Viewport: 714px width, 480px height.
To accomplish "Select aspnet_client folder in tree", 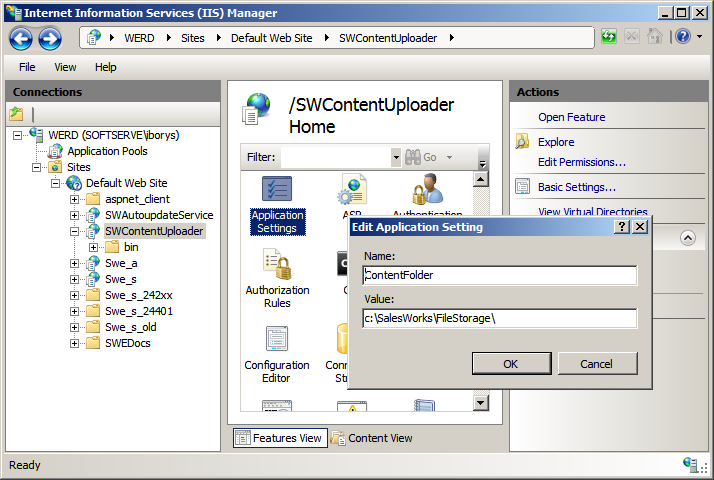I will coord(137,199).
